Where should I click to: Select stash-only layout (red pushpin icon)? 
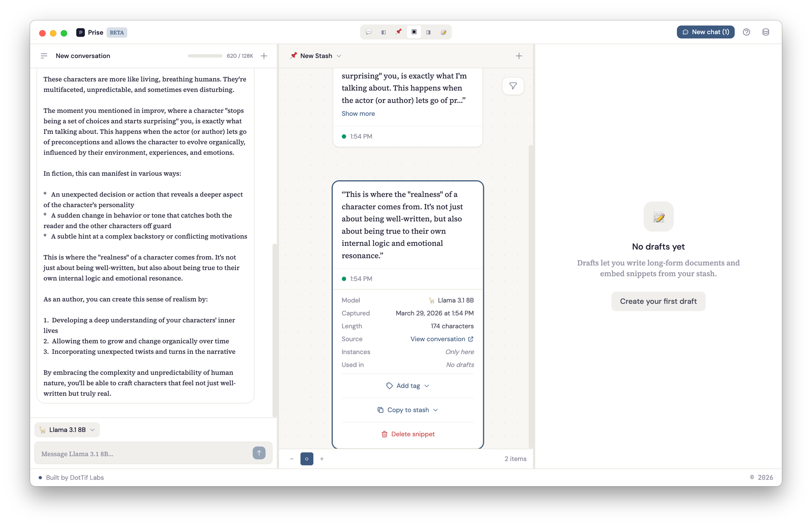399,32
